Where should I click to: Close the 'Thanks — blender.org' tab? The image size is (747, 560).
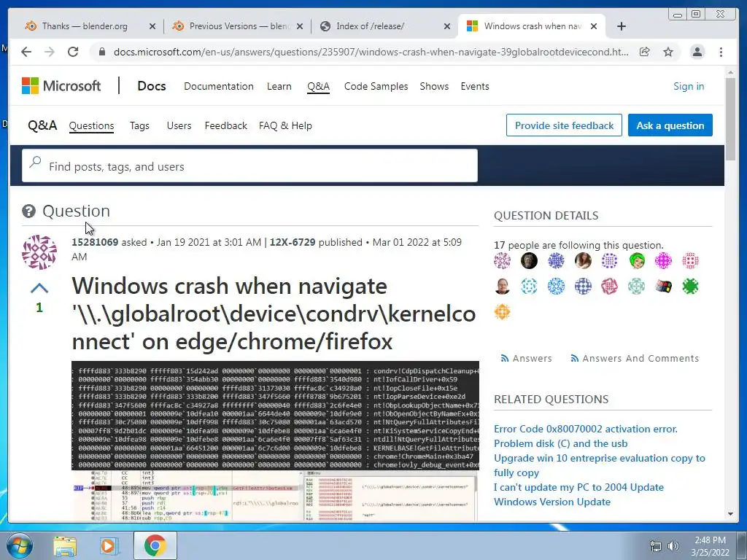[x=152, y=26]
